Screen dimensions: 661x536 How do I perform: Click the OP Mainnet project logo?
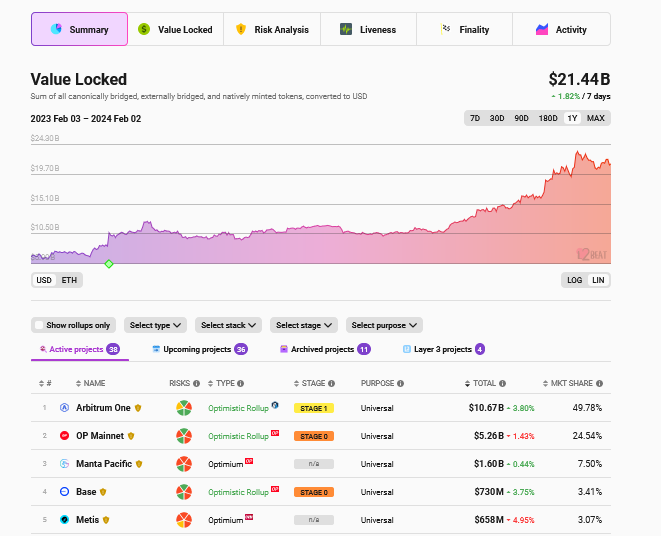[x=65, y=436]
